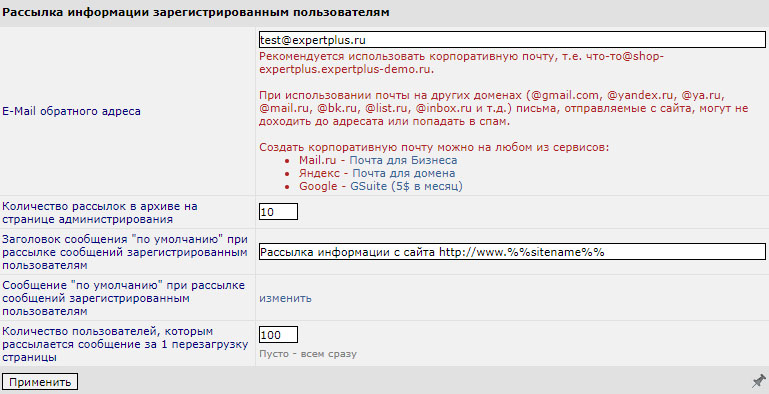Click the users per page reload field
This screenshot has width=769, height=394.
tap(278, 335)
